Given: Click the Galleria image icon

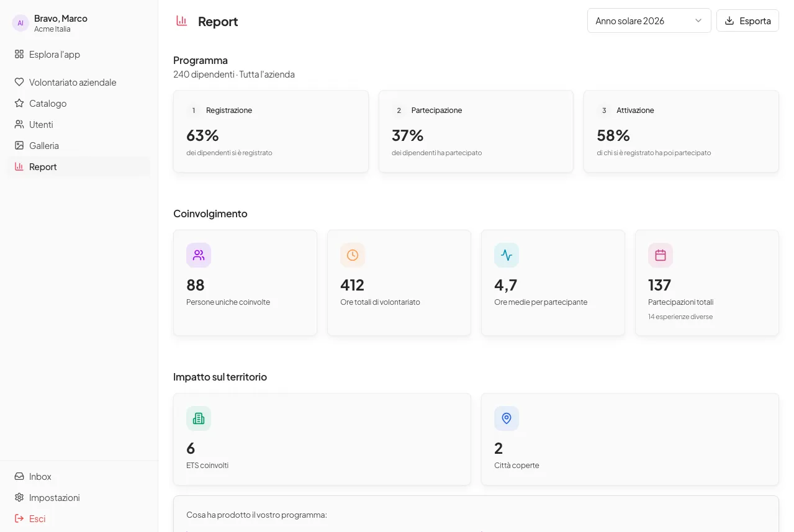Looking at the screenshot, I should pyautogui.click(x=19, y=145).
